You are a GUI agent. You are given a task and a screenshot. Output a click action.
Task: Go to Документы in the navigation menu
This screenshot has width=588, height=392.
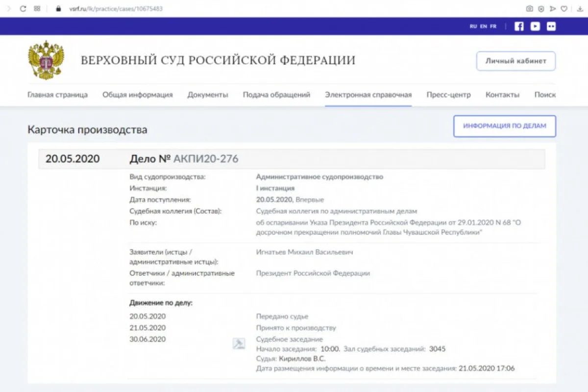click(208, 95)
